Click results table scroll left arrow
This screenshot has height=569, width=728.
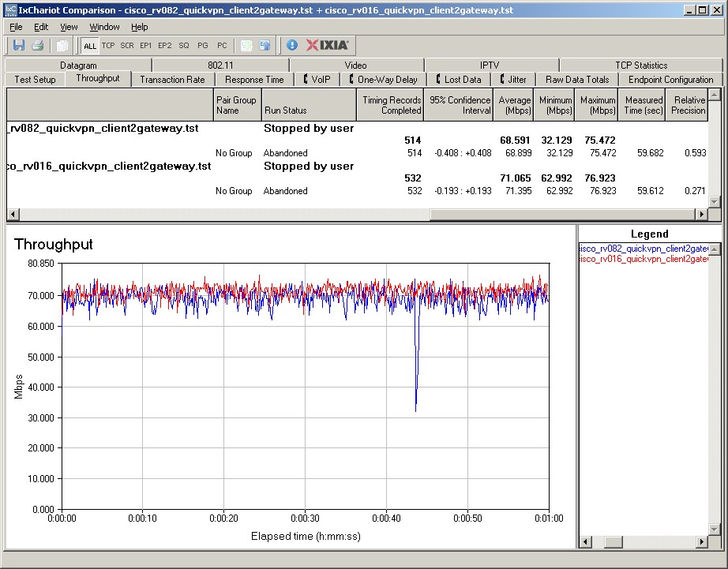(x=13, y=214)
